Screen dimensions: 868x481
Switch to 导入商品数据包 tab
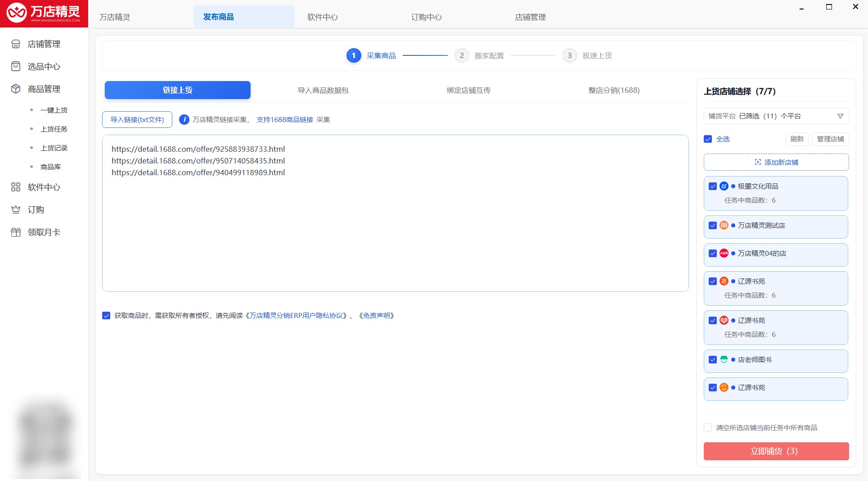(x=323, y=90)
